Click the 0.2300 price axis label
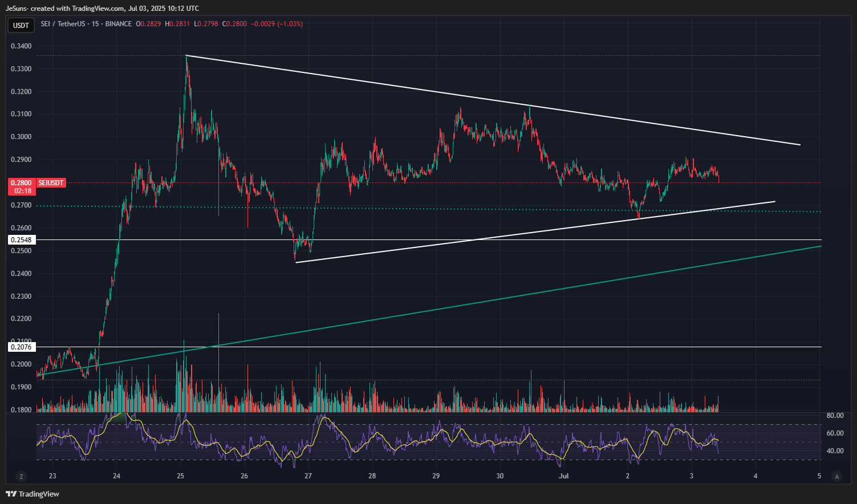Image resolution: width=857 pixels, height=504 pixels. 21,296
